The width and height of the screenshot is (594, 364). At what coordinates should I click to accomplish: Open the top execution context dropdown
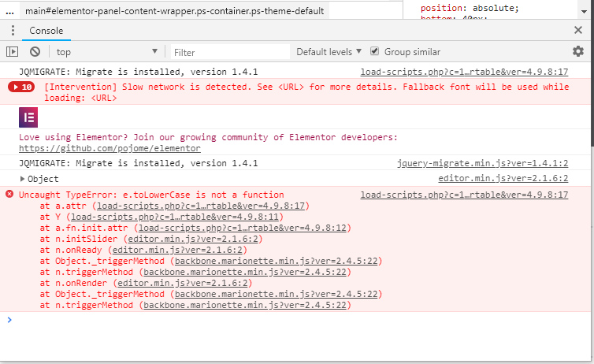pyautogui.click(x=107, y=51)
